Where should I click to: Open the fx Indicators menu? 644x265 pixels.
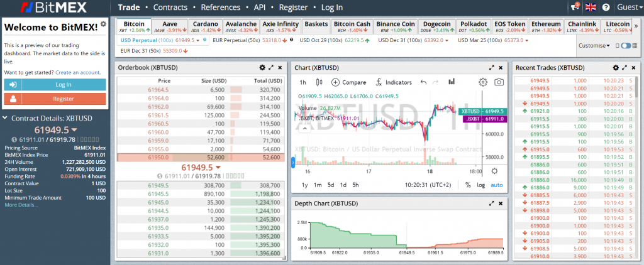(394, 82)
